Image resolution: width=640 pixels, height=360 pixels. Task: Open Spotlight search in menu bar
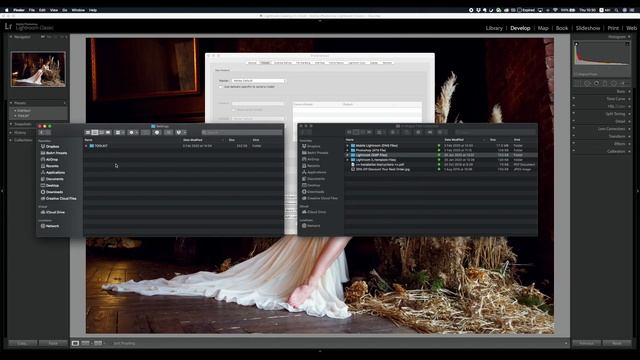tap(616, 10)
